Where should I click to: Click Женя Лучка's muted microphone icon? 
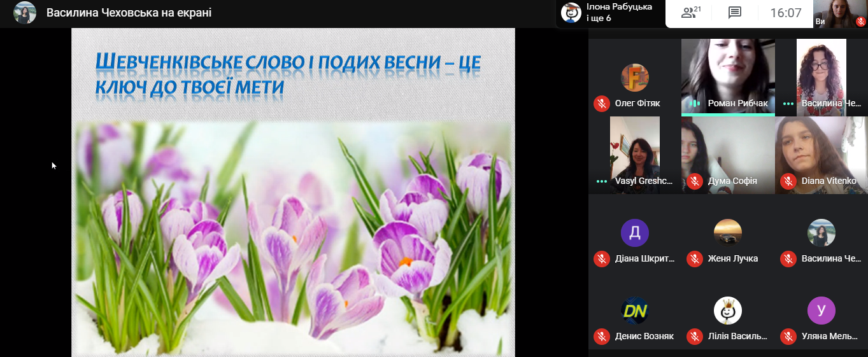[694, 259]
